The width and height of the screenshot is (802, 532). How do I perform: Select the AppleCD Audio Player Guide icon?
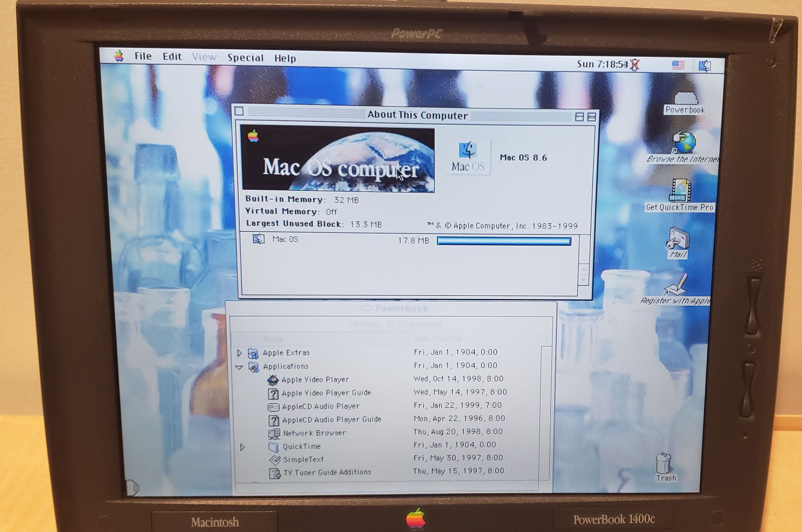pos(274,420)
